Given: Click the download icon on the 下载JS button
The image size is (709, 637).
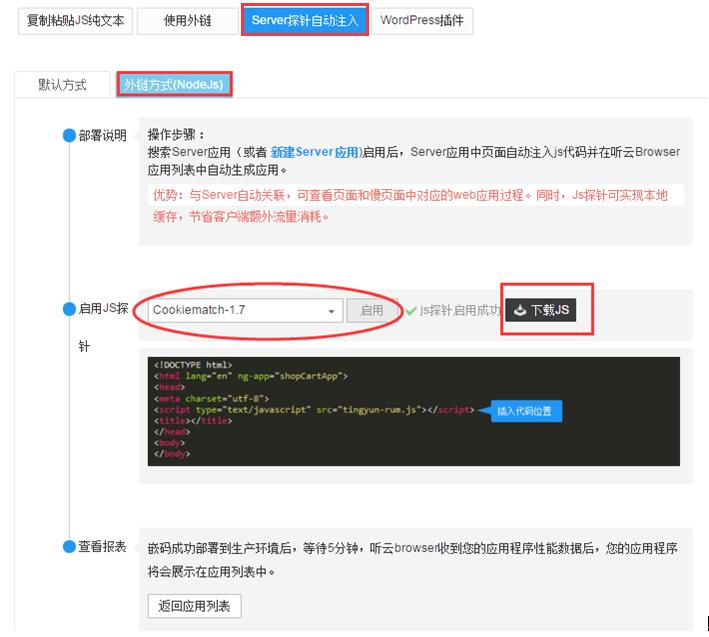Looking at the screenshot, I should [520, 311].
